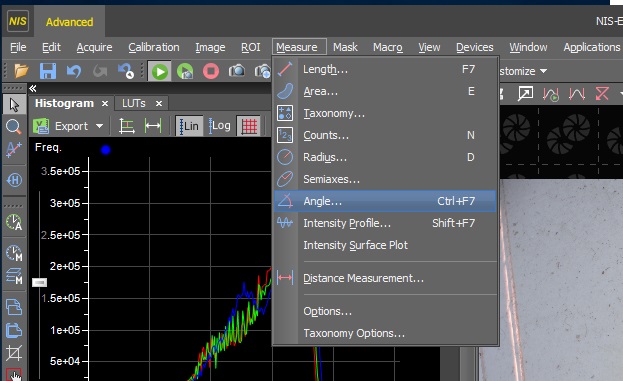The height and width of the screenshot is (381, 623).
Task: Click the blue save disk icon
Action: pyautogui.click(x=48, y=72)
